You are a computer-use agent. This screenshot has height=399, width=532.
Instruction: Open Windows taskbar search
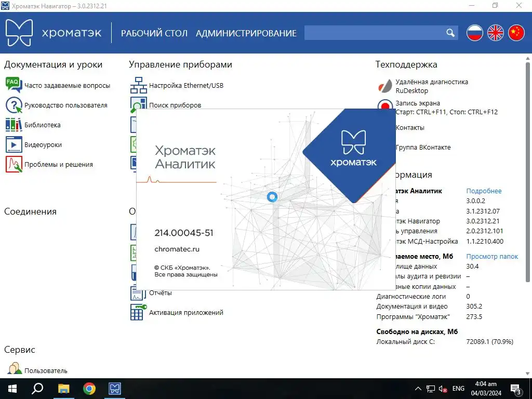pos(37,389)
